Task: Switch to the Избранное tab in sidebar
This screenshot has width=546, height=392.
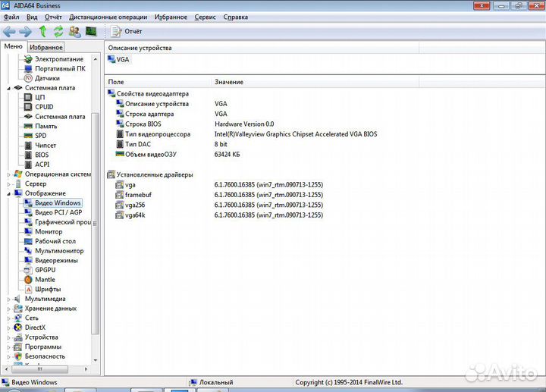Action: pos(46,47)
